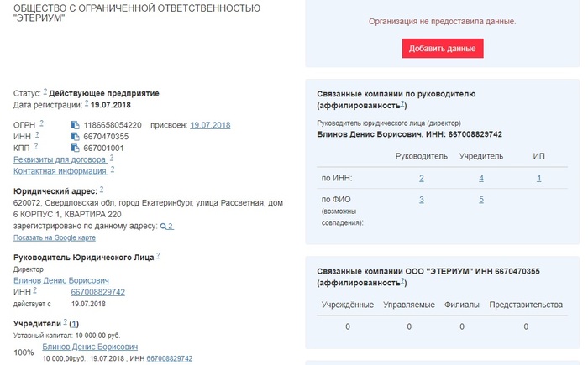The height and width of the screenshot is (365, 588).
Task: Click the director's INN 667008829742 link
Action: pyautogui.click(x=97, y=291)
